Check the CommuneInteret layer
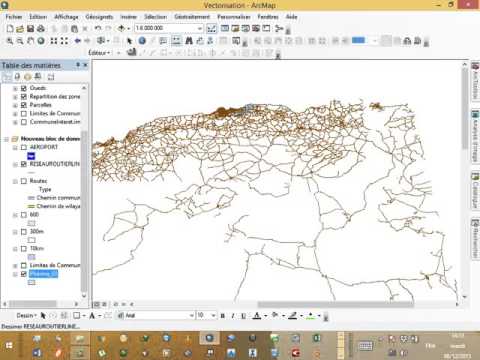The image size is (480, 360). pos(24,122)
